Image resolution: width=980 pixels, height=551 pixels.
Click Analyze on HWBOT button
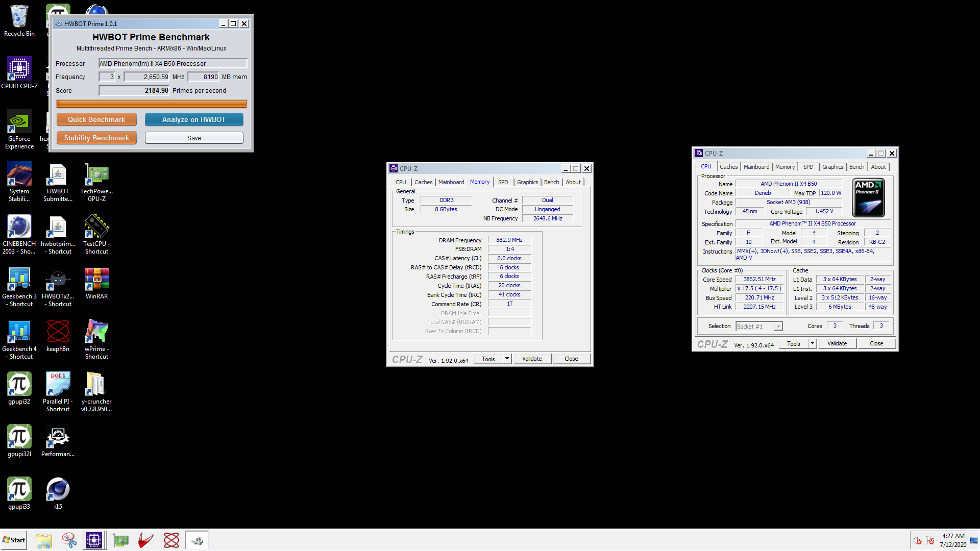coord(194,119)
